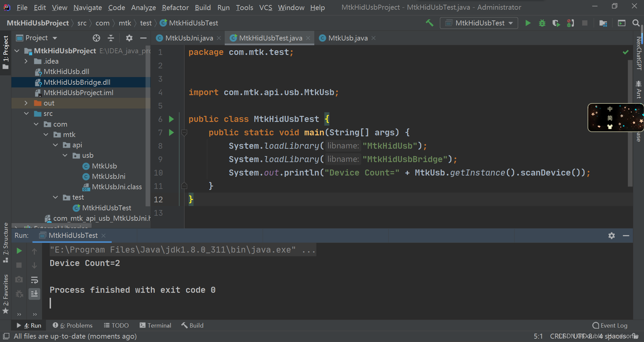Switch to MtkUsbJni.java editor tab

pos(189,38)
